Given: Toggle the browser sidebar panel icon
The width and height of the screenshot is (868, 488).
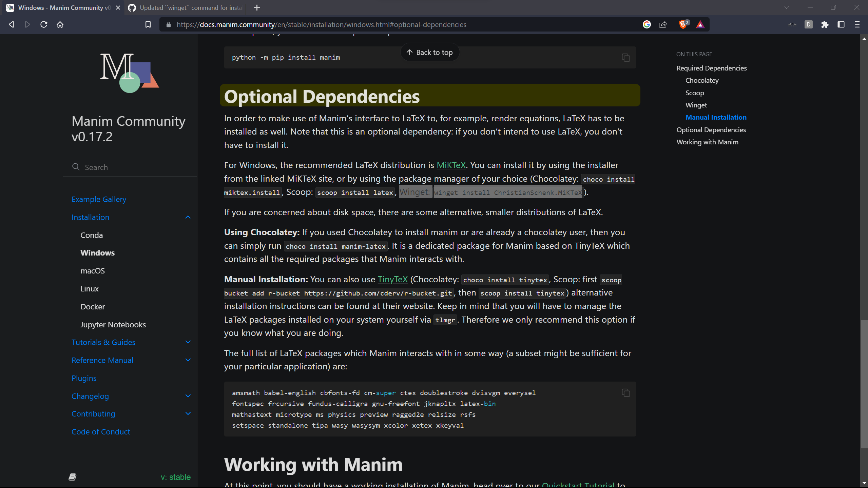Looking at the screenshot, I should pos(841,24).
